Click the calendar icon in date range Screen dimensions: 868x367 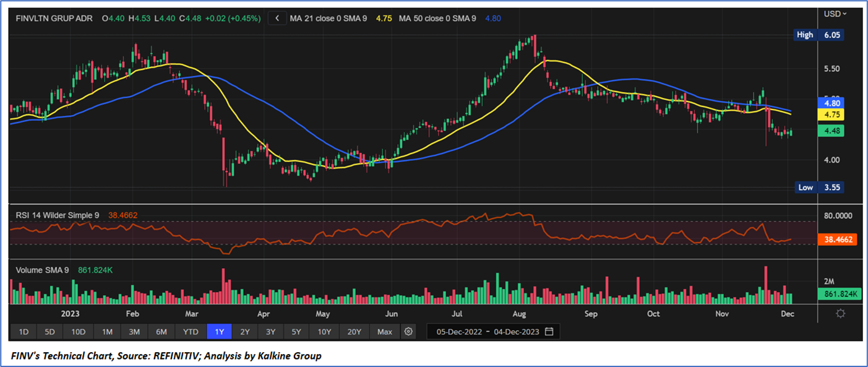[549, 331]
